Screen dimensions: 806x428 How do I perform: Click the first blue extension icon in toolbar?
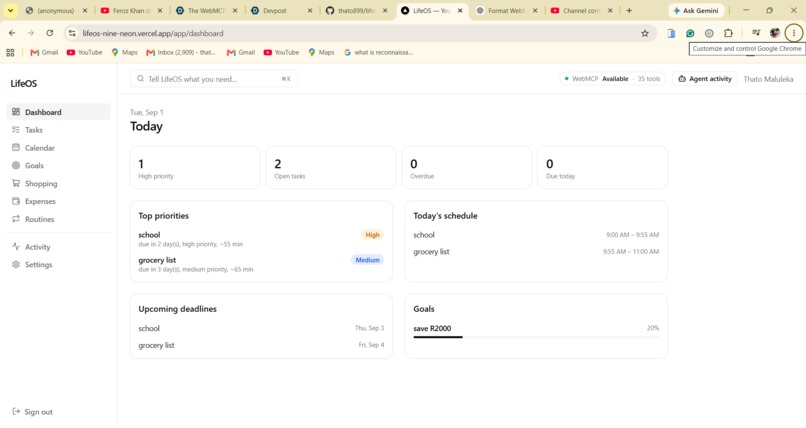(671, 33)
